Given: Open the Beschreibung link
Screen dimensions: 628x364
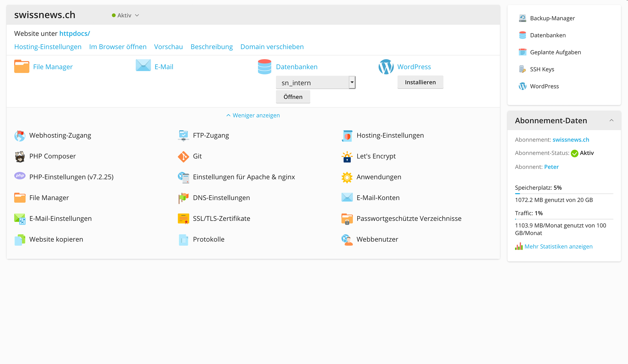Looking at the screenshot, I should pyautogui.click(x=211, y=47).
